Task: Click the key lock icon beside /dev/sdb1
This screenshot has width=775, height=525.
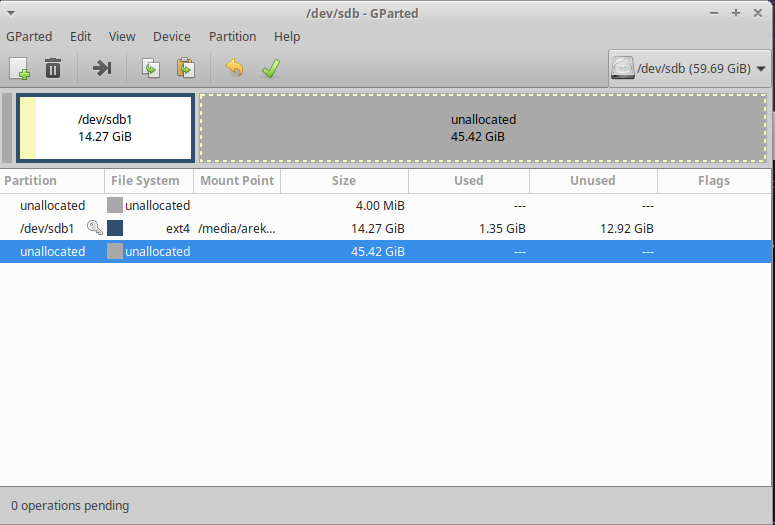Action: [x=94, y=228]
